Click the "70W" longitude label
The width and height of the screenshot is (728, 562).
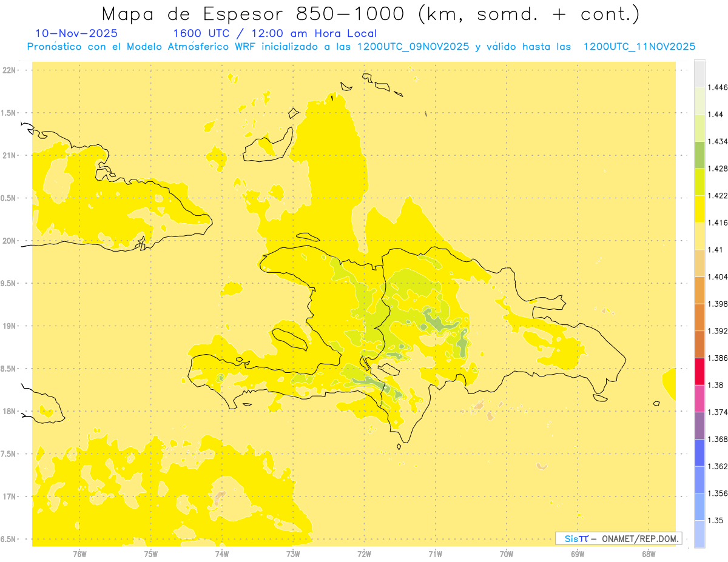[507, 554]
